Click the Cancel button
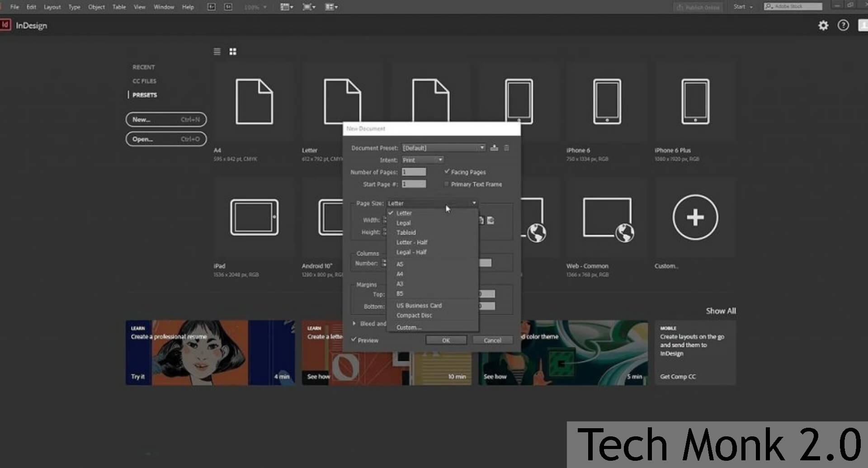This screenshot has height=468, width=868. (x=492, y=340)
